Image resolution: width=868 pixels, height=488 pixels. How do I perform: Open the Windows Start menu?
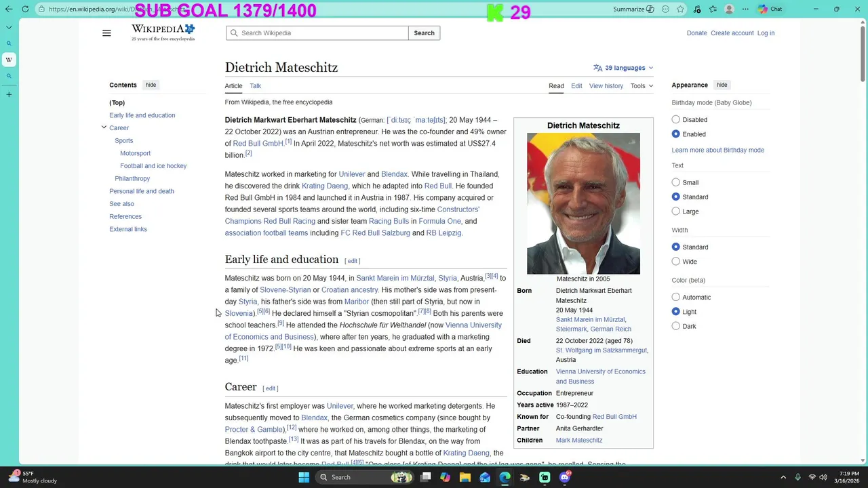click(304, 477)
